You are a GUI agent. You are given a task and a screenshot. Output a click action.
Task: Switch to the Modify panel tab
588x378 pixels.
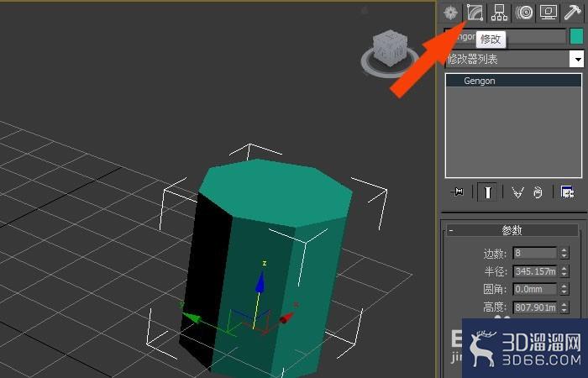click(x=475, y=13)
